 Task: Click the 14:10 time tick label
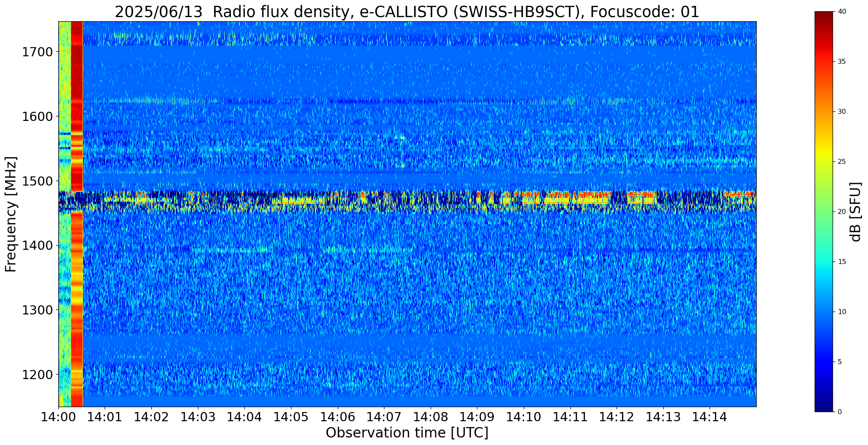pos(524,417)
